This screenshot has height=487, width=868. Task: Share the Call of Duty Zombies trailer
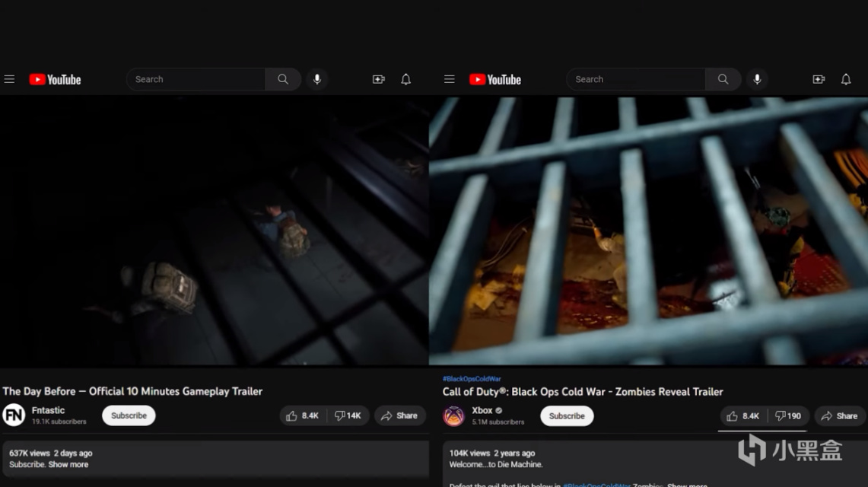click(x=840, y=416)
